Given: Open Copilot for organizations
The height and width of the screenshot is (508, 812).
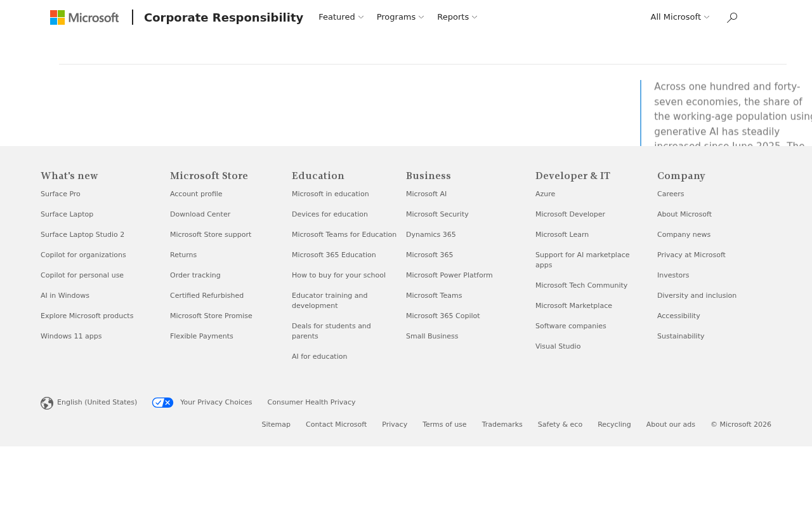Looking at the screenshot, I should (x=83, y=255).
